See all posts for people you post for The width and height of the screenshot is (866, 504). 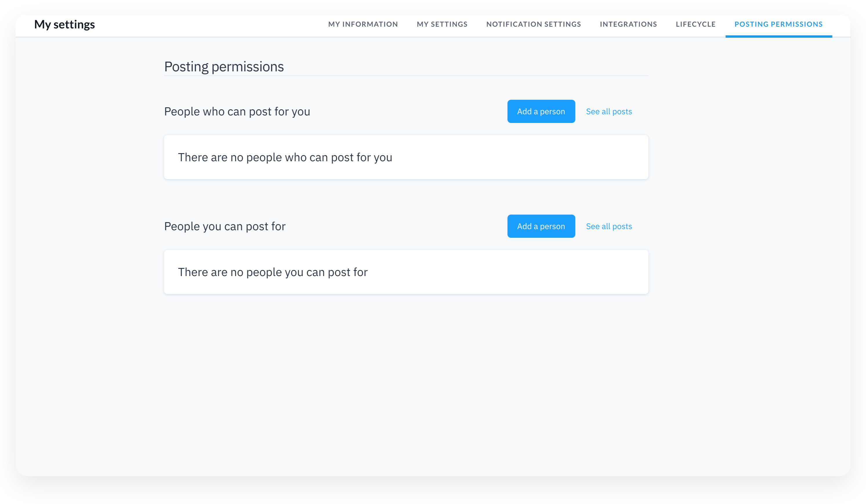tap(608, 226)
